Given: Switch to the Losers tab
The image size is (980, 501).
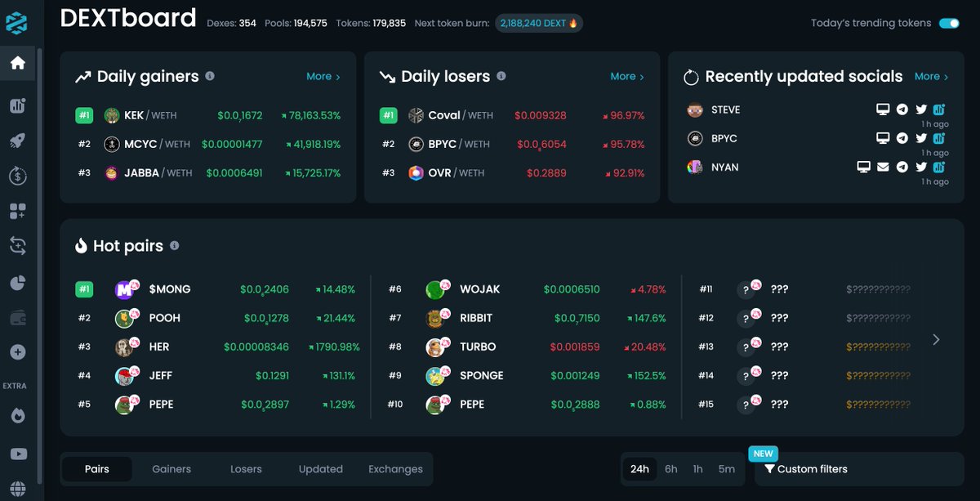Looking at the screenshot, I should point(246,469).
